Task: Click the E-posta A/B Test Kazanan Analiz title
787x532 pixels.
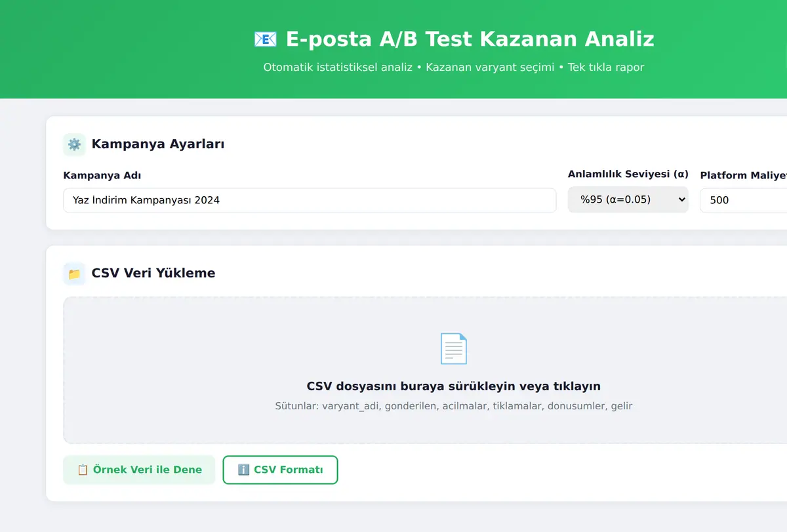Action: (470, 39)
